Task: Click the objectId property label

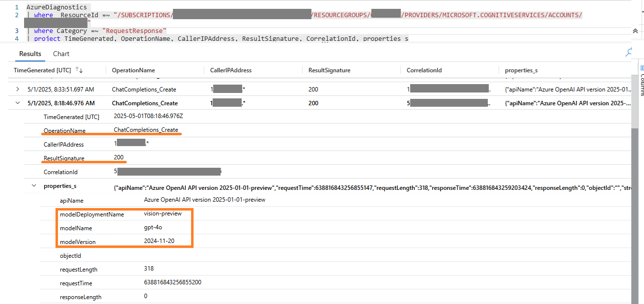Action: [x=70, y=256]
